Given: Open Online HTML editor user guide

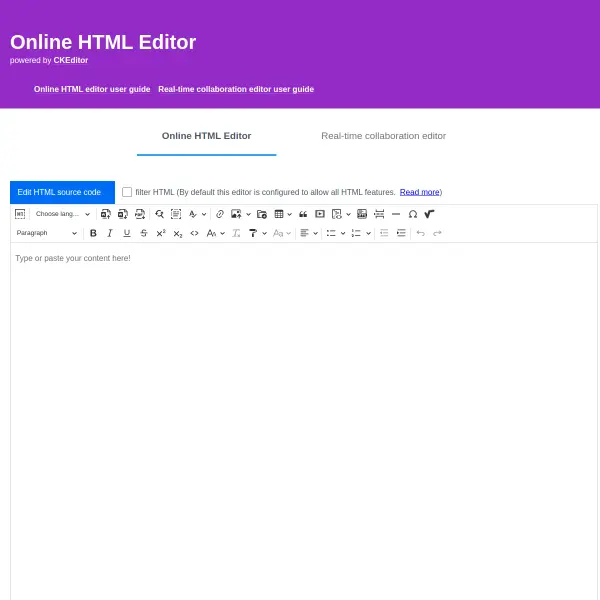Looking at the screenshot, I should (x=92, y=89).
